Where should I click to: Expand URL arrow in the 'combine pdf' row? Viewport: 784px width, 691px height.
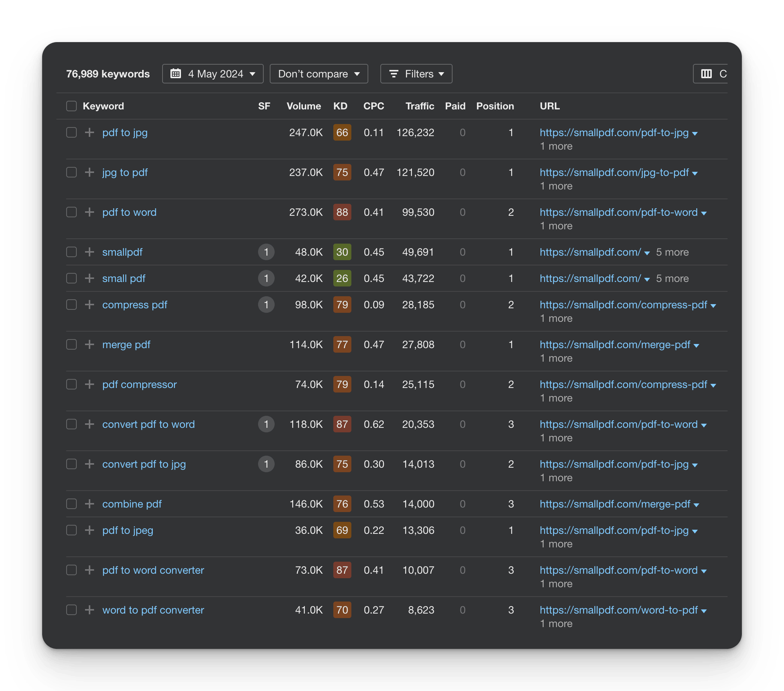[696, 506]
